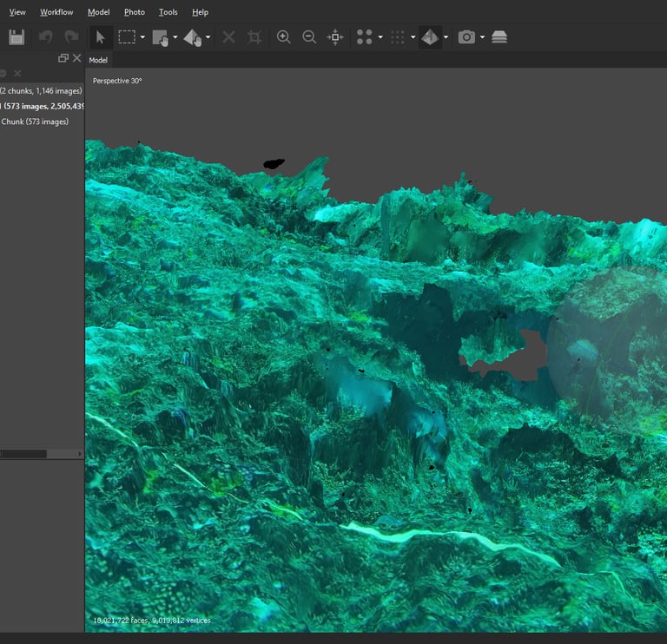Undo the last action
This screenshot has height=644, width=667.
(x=45, y=37)
